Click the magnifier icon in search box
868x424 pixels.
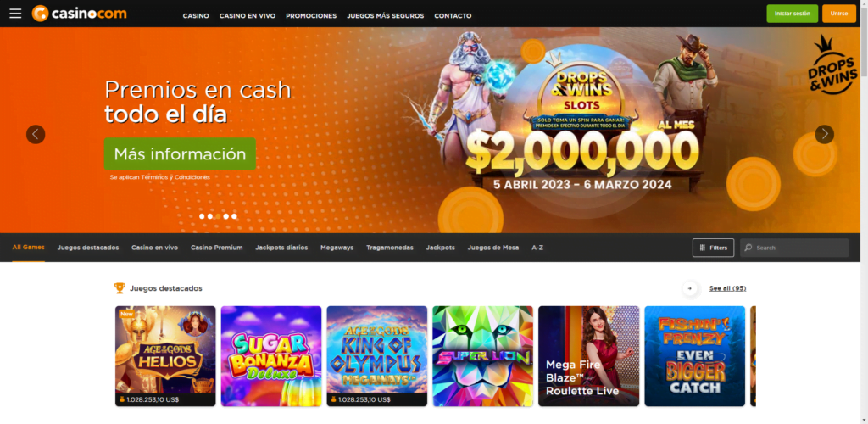(x=748, y=248)
